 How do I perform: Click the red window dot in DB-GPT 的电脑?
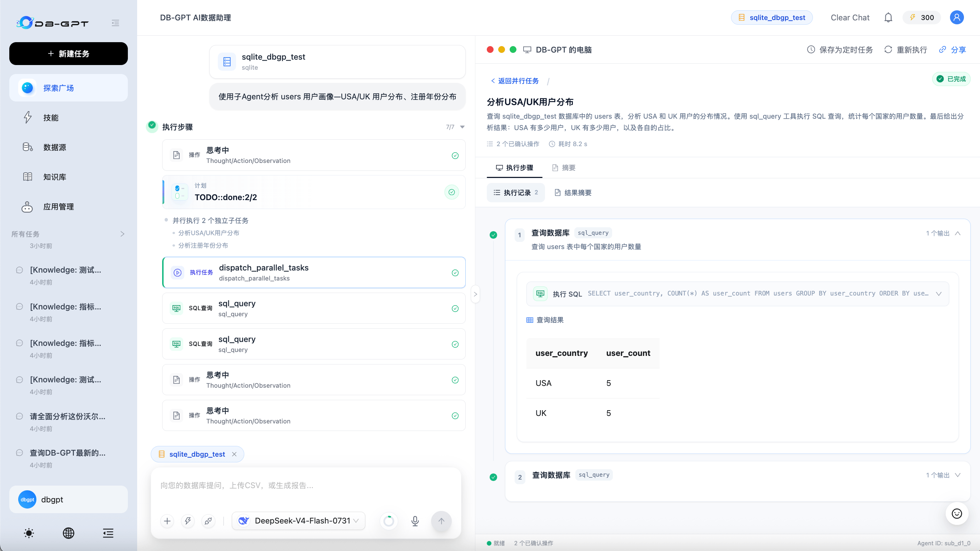tap(490, 50)
